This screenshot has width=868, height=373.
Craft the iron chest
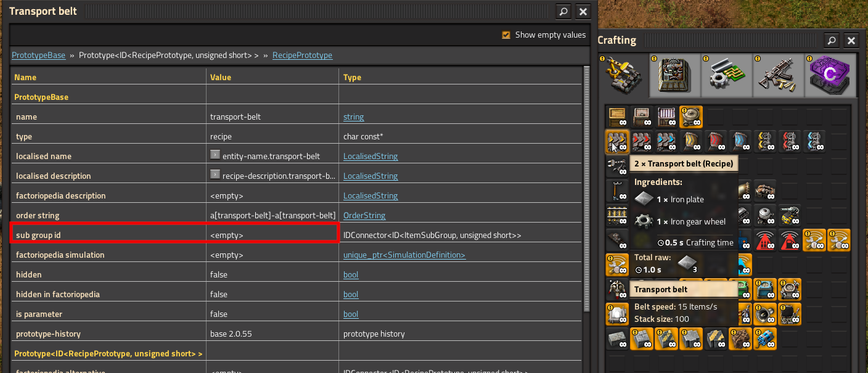click(x=642, y=117)
